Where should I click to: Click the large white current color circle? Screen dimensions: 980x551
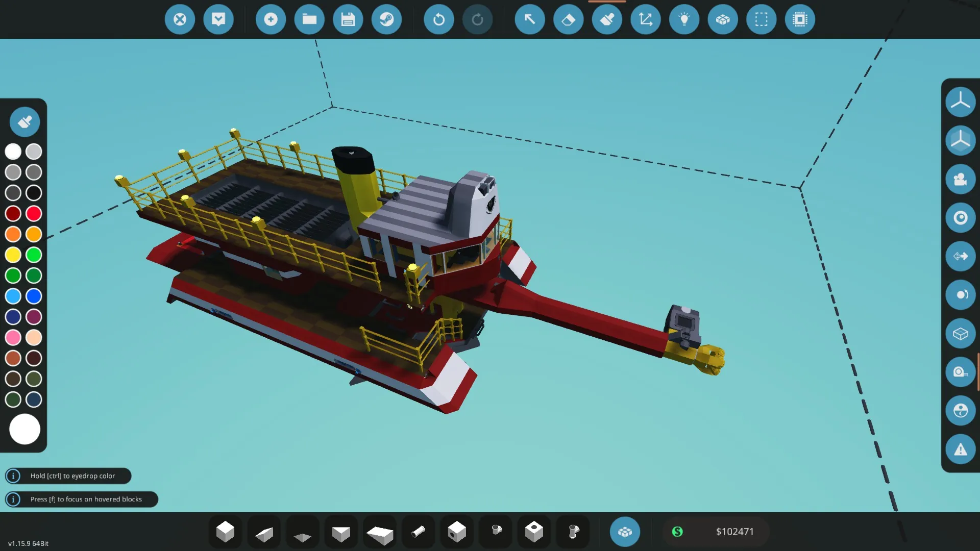pos(24,429)
